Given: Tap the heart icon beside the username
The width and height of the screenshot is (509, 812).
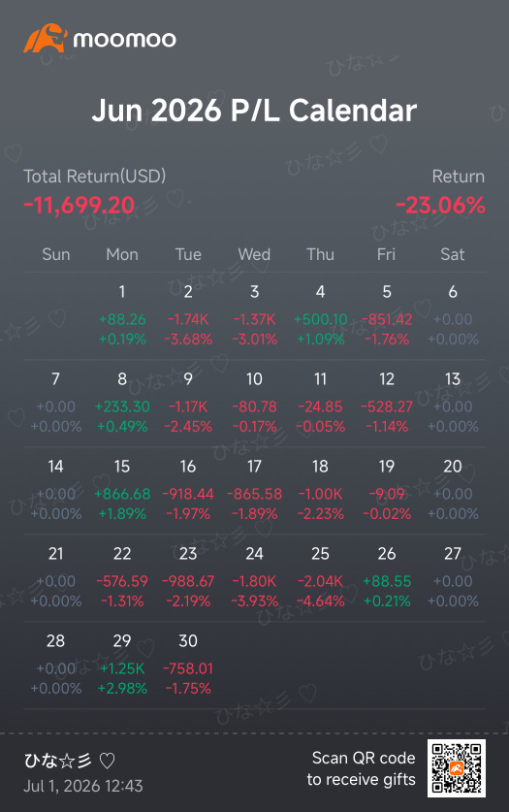Looking at the screenshot, I should [107, 761].
